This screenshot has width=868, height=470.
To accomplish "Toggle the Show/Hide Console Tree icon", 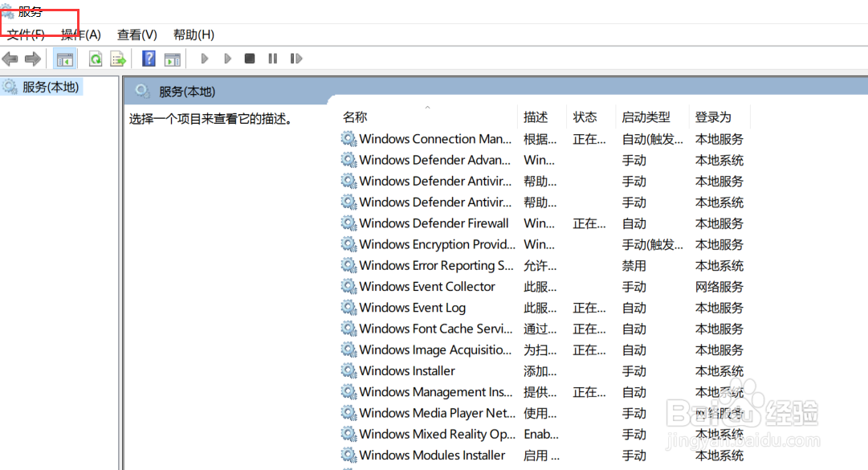I will pos(64,58).
